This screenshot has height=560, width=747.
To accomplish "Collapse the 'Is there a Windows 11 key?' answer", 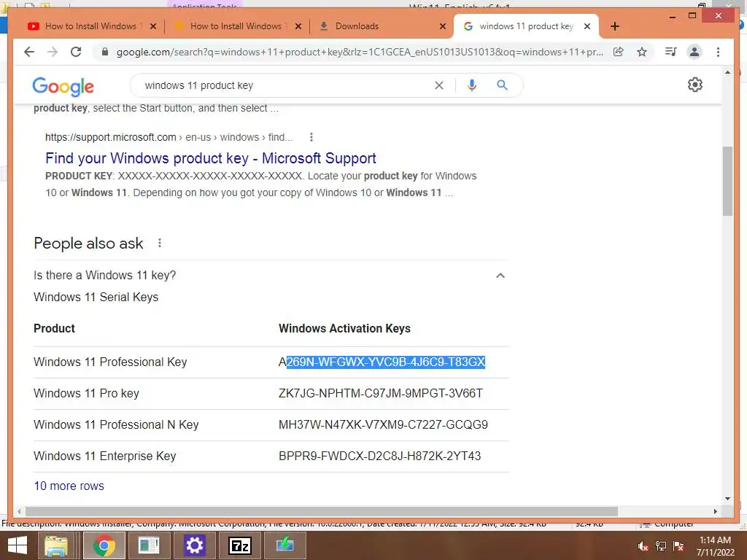I will click(x=500, y=275).
